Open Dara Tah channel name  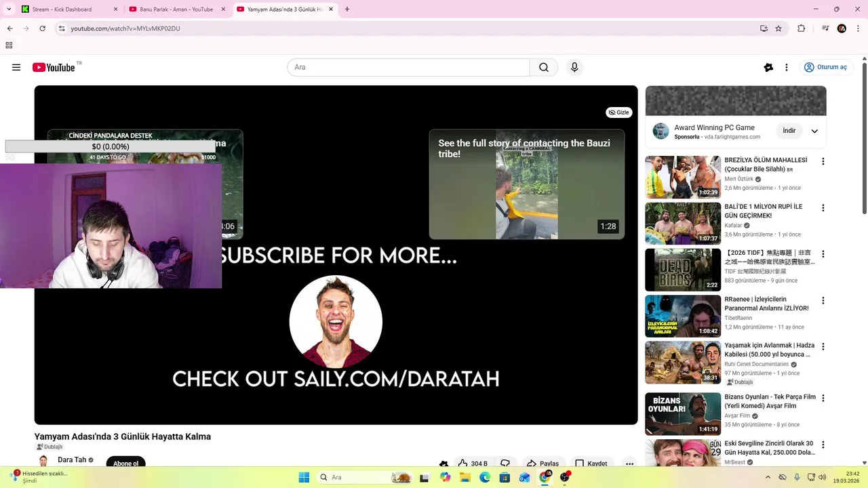[72, 460]
